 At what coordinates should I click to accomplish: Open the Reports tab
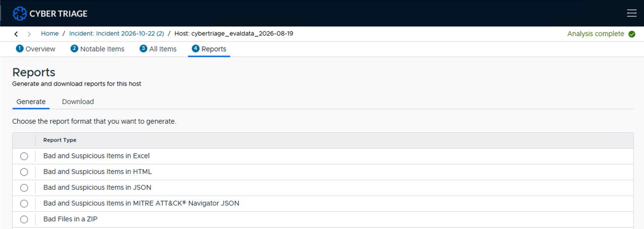pyautogui.click(x=209, y=49)
